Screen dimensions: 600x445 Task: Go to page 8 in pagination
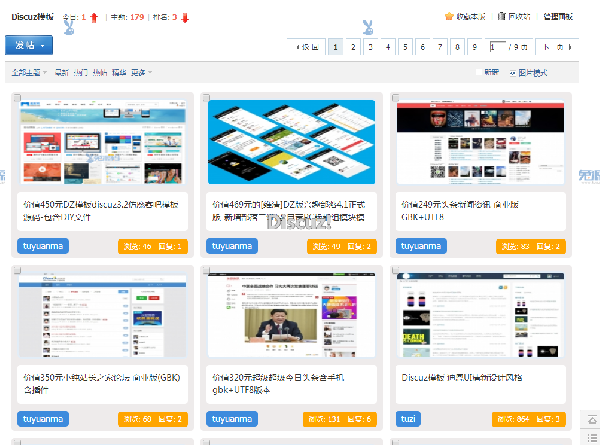tap(458, 47)
